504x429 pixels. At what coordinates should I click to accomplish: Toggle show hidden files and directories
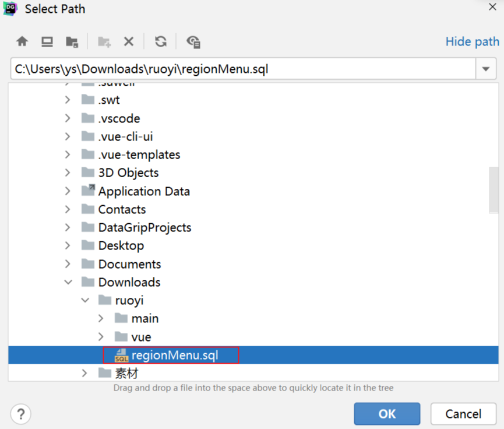[x=193, y=41]
